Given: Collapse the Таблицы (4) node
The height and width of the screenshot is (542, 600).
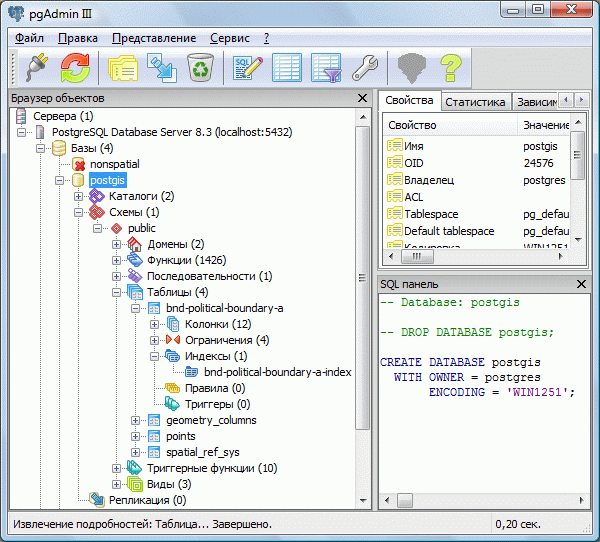Looking at the screenshot, I should point(116,292).
